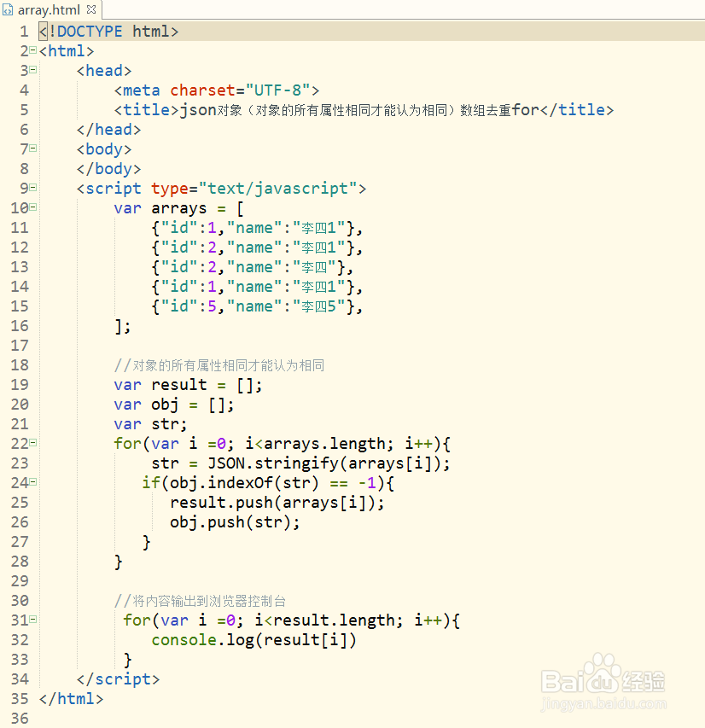Place cursor on DOCTYPE text
Viewport: 705px width, 728px height.
[x=90, y=32]
